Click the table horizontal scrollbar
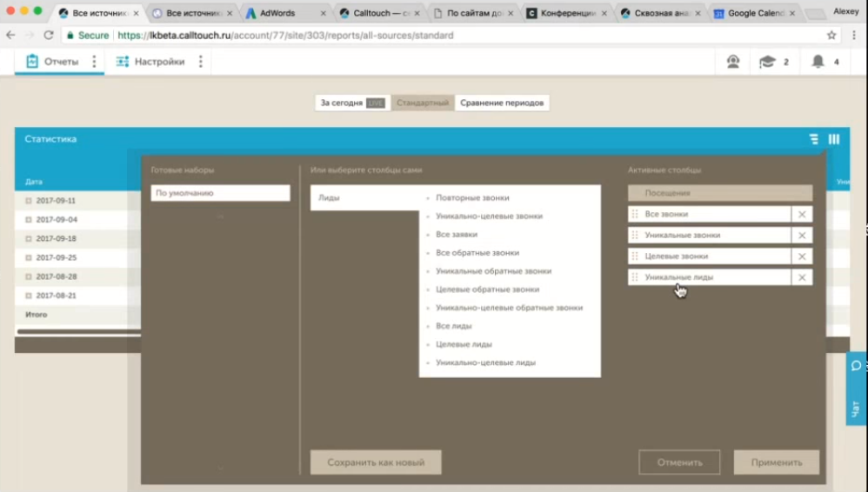Image resolution: width=868 pixels, height=492 pixels. (78, 331)
